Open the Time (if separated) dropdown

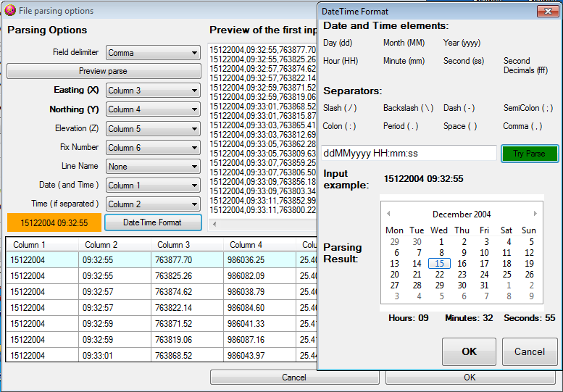click(153, 204)
